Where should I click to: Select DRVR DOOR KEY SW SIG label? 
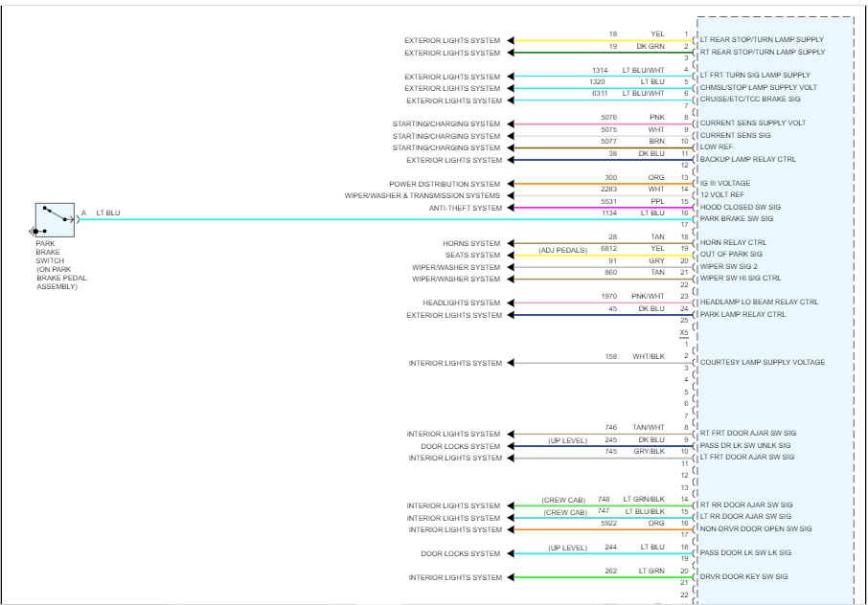tap(743, 577)
